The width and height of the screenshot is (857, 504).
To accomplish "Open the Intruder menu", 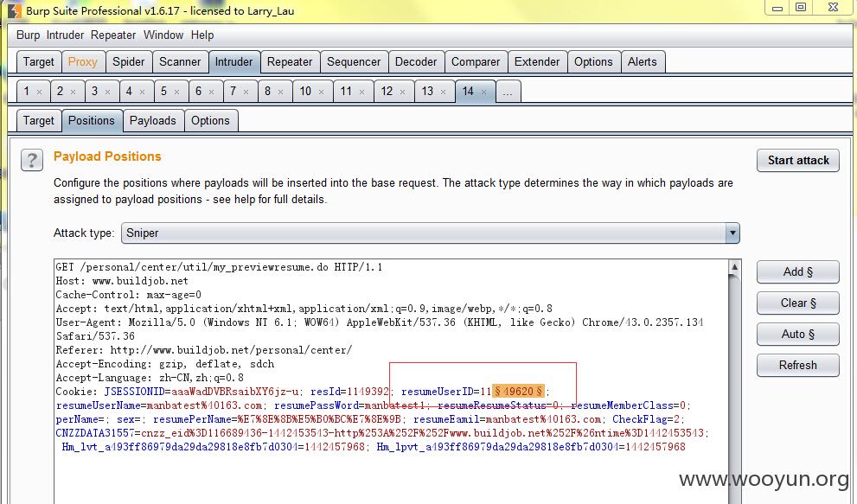I will click(65, 35).
